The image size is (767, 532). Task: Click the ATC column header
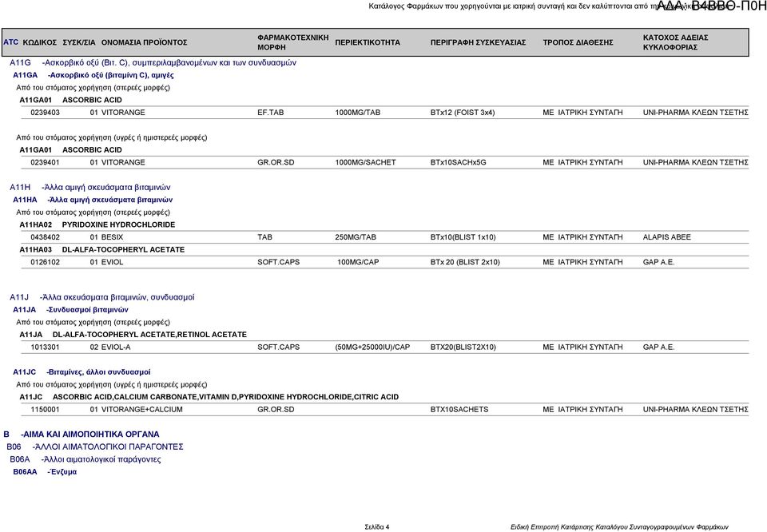[x=10, y=42]
